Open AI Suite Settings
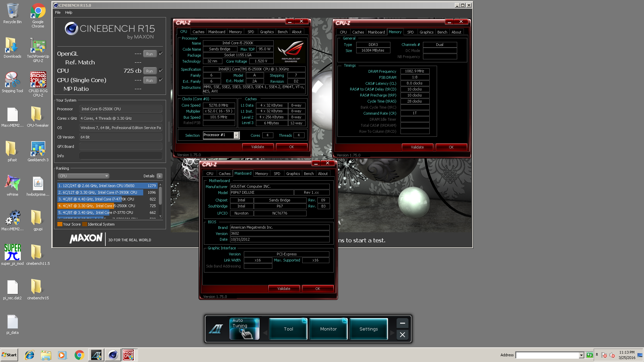This screenshot has width=644, height=362. (x=369, y=329)
